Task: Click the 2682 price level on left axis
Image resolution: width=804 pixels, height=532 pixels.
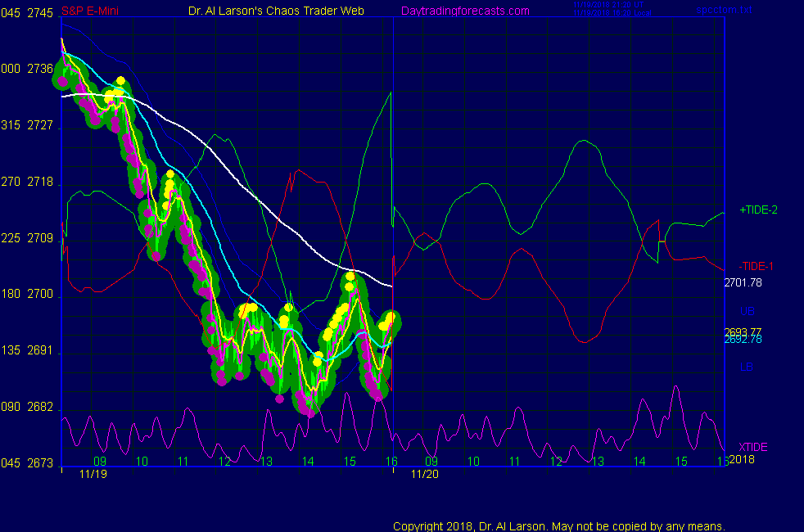Action: [40, 408]
